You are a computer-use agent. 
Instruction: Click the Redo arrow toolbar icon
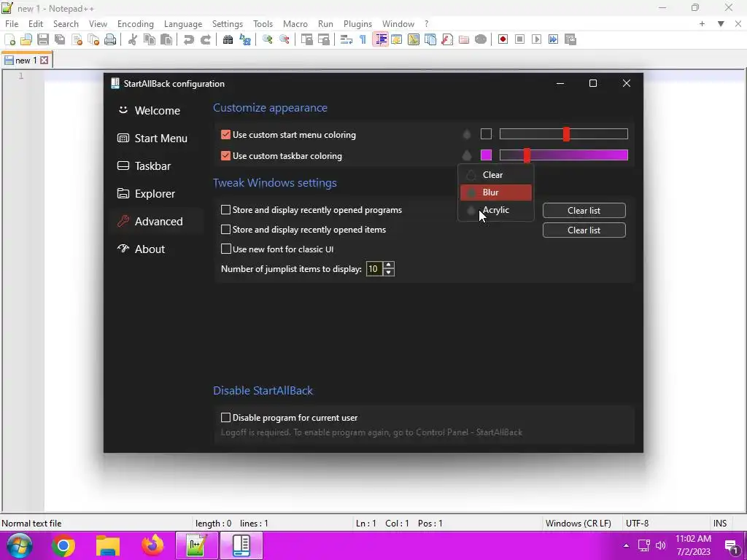(x=205, y=39)
